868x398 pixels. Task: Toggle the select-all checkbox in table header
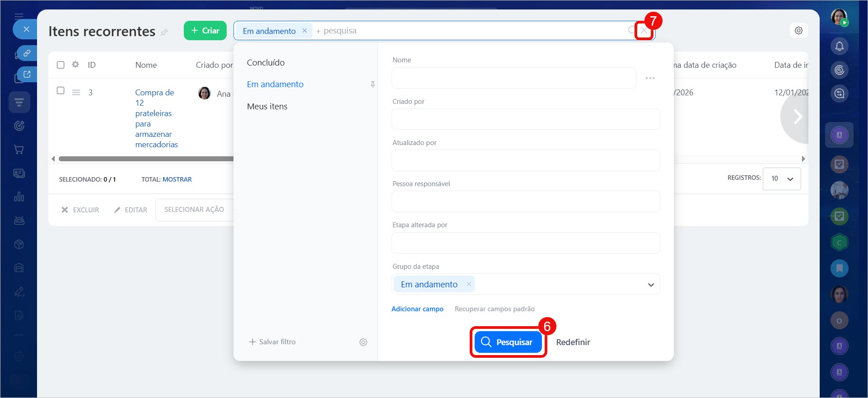point(61,65)
